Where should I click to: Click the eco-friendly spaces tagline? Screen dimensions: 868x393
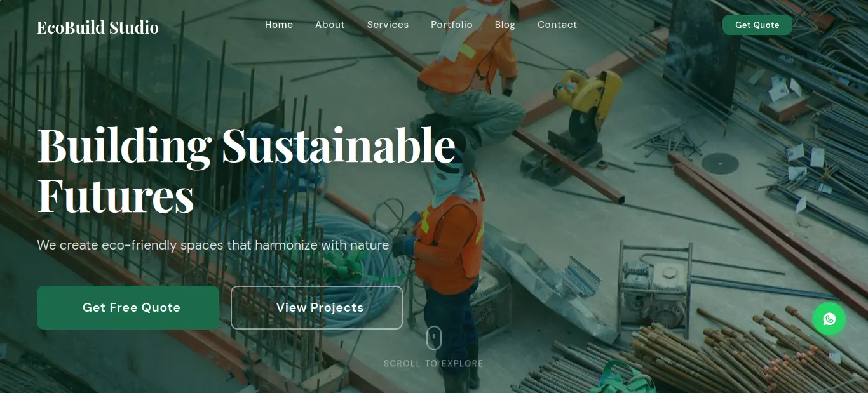click(x=213, y=245)
